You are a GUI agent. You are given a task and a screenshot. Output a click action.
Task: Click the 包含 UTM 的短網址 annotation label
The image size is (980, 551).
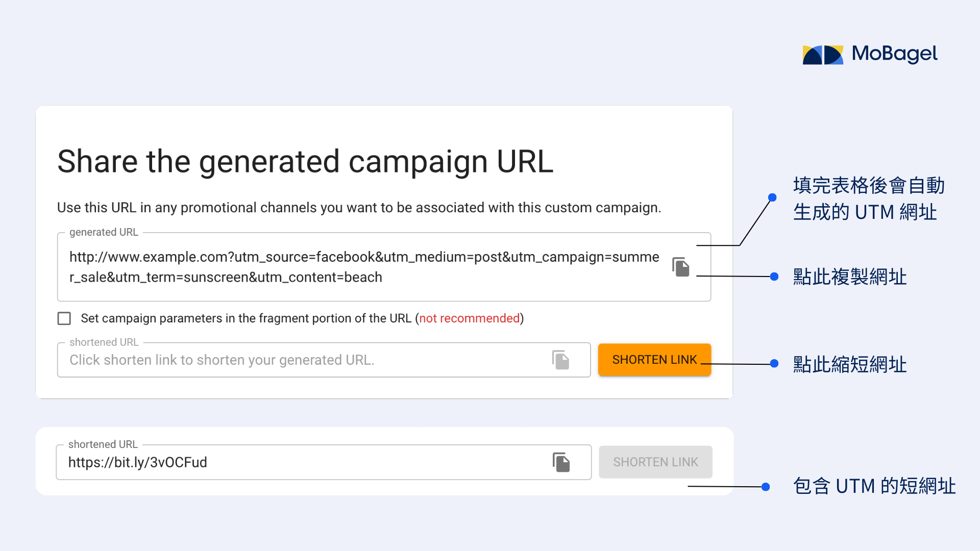pos(874,486)
